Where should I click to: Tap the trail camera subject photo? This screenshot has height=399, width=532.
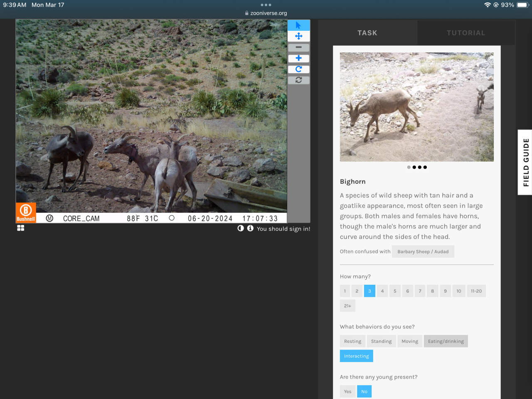tap(151, 121)
